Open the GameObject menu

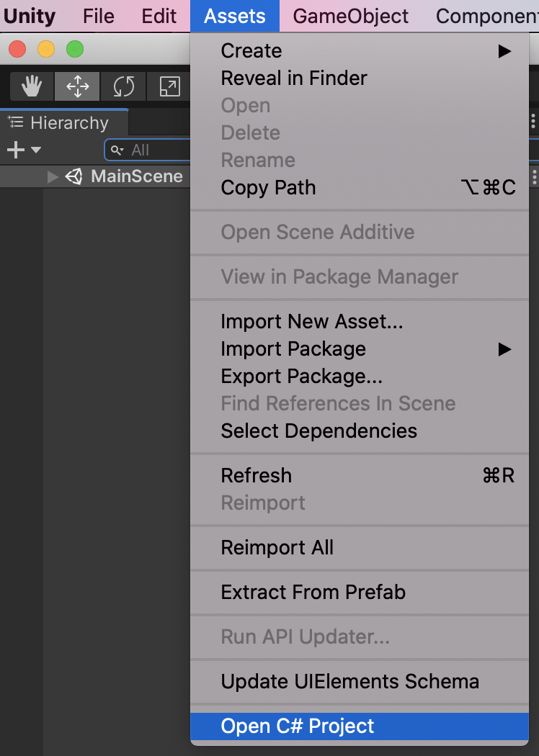[x=349, y=15]
